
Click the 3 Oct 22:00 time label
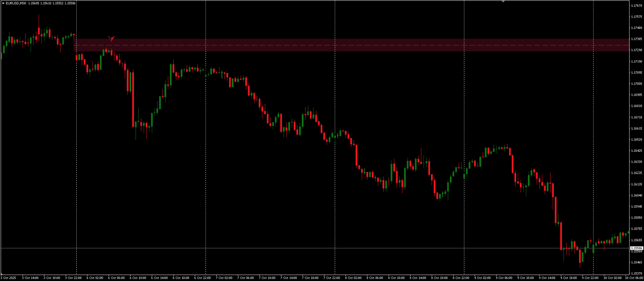point(73,278)
